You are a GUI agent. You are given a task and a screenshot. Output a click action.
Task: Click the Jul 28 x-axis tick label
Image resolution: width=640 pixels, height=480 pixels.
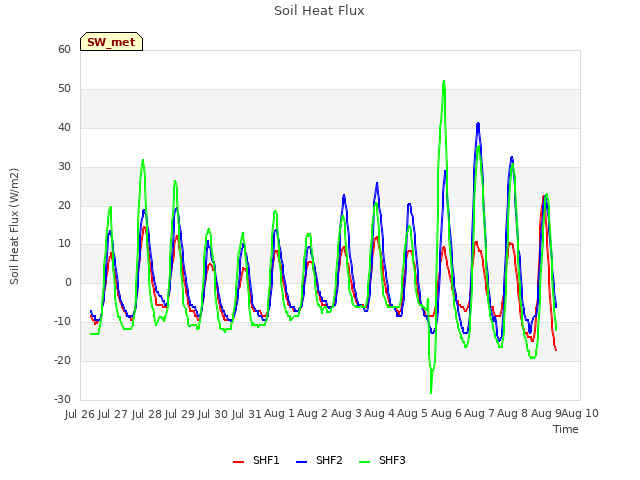(x=147, y=414)
